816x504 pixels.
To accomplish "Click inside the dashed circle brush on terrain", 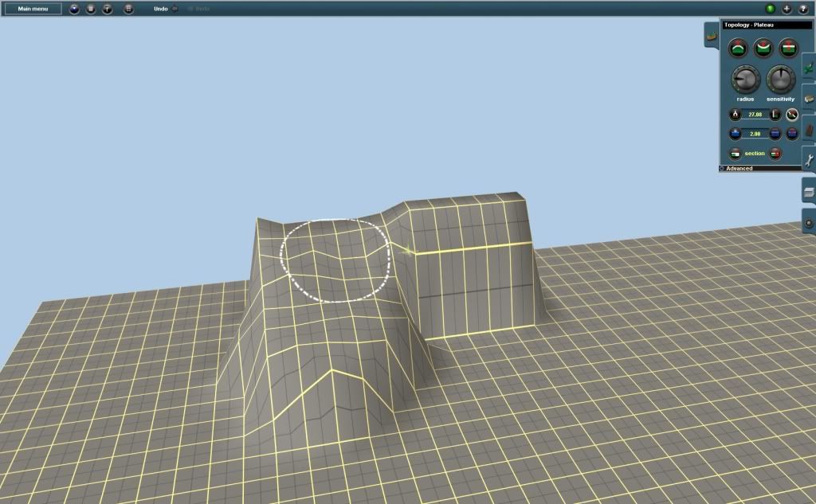I will coord(335,260).
